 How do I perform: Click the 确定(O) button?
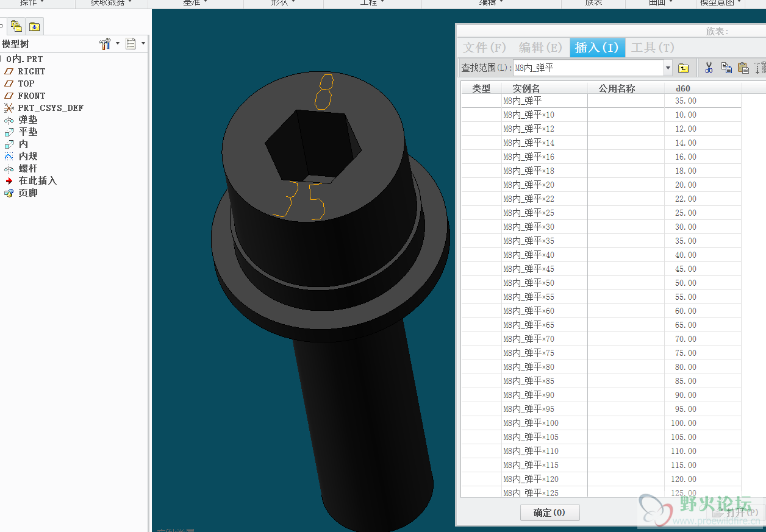549,512
